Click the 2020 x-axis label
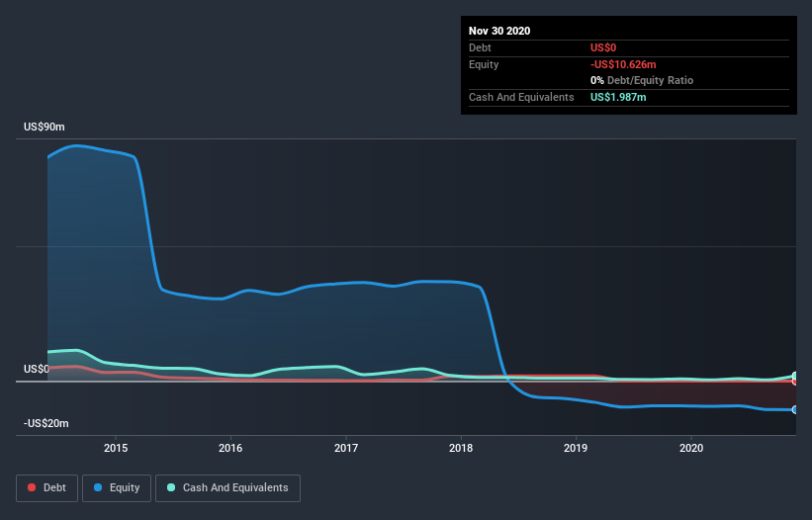 coord(691,448)
